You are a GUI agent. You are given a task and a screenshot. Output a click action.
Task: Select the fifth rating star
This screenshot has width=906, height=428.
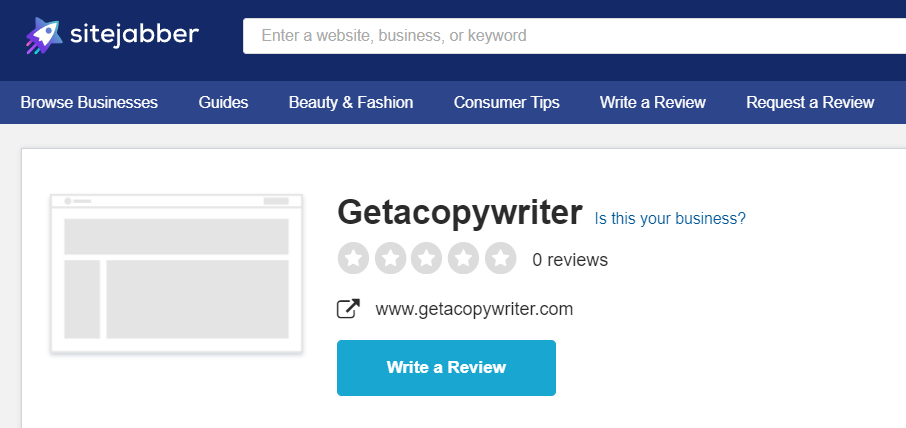pos(500,258)
